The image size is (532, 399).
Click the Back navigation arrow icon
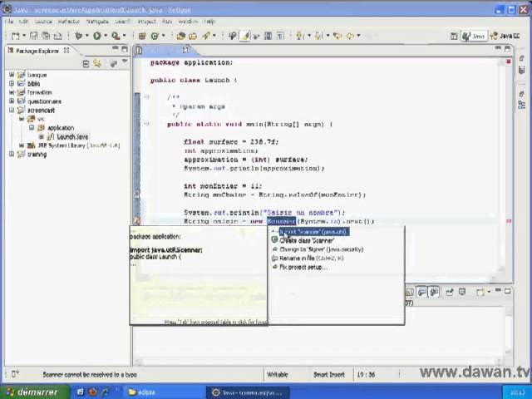pyautogui.click(x=351, y=36)
